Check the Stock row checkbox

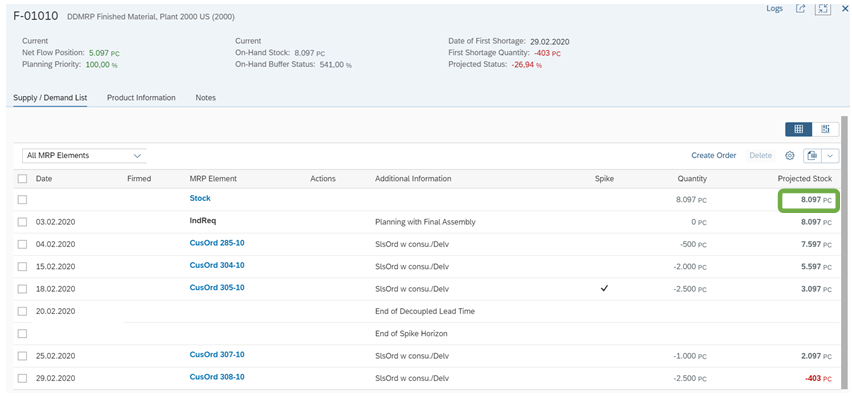[x=22, y=200]
